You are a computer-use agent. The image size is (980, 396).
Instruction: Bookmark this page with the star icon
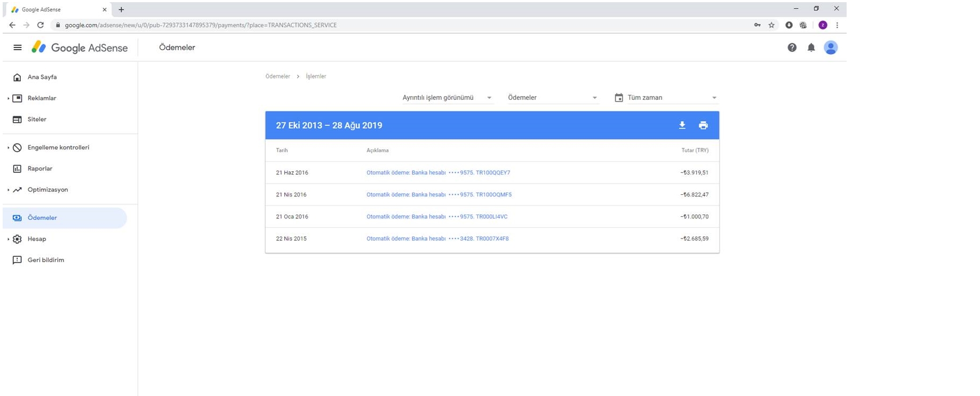tap(771, 25)
